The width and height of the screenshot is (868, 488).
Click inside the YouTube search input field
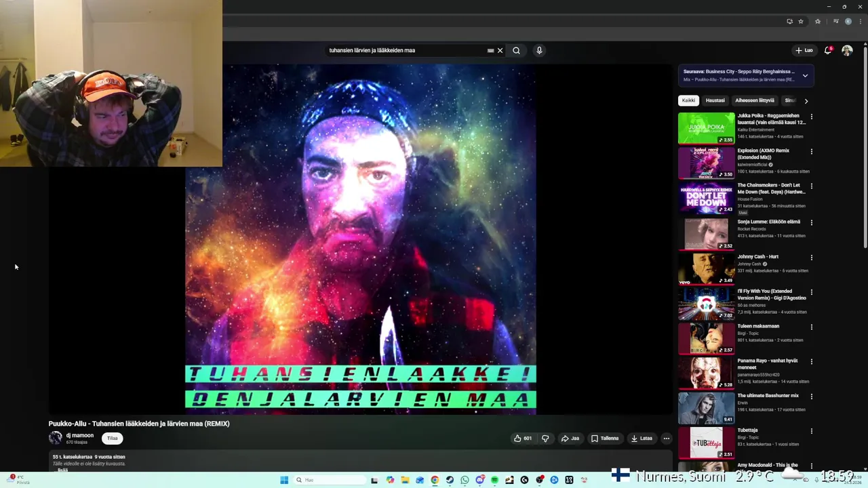pyautogui.click(x=407, y=50)
